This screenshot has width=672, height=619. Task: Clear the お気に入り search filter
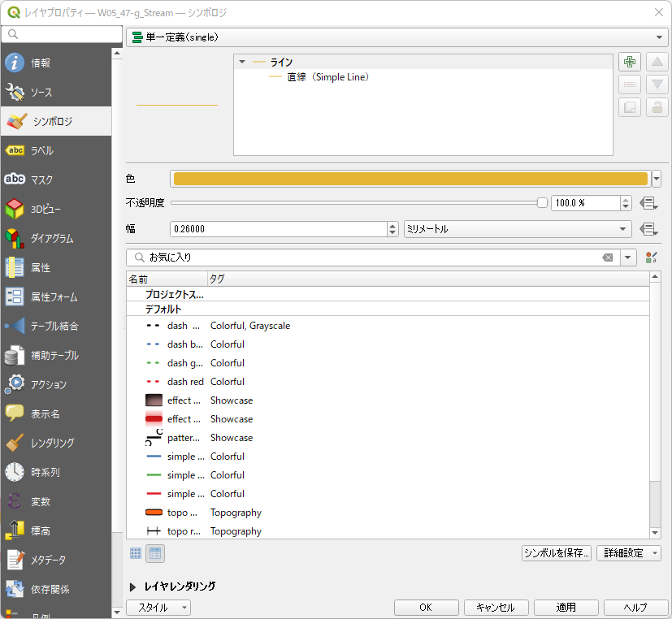click(607, 258)
